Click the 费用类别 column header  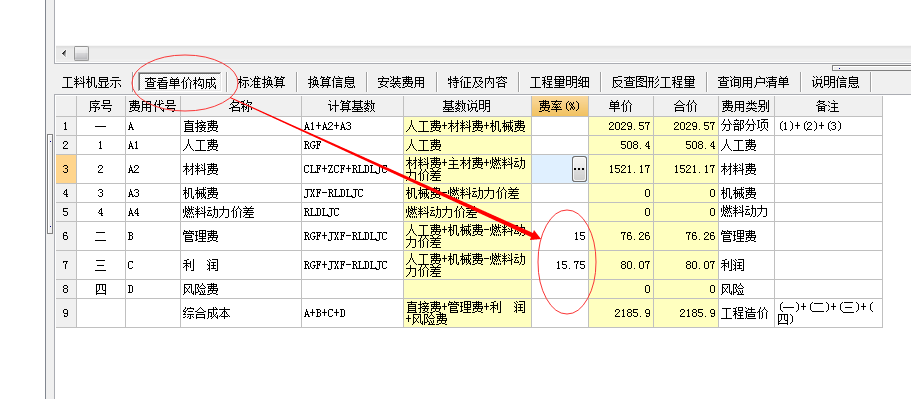pyautogui.click(x=746, y=106)
